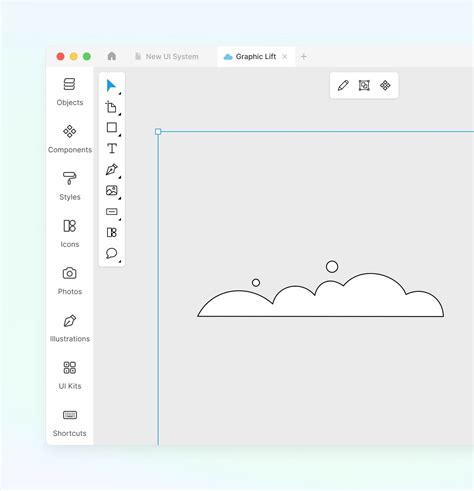The image size is (474, 491).
Task: Select the Artboard tool
Action: pyautogui.click(x=111, y=107)
